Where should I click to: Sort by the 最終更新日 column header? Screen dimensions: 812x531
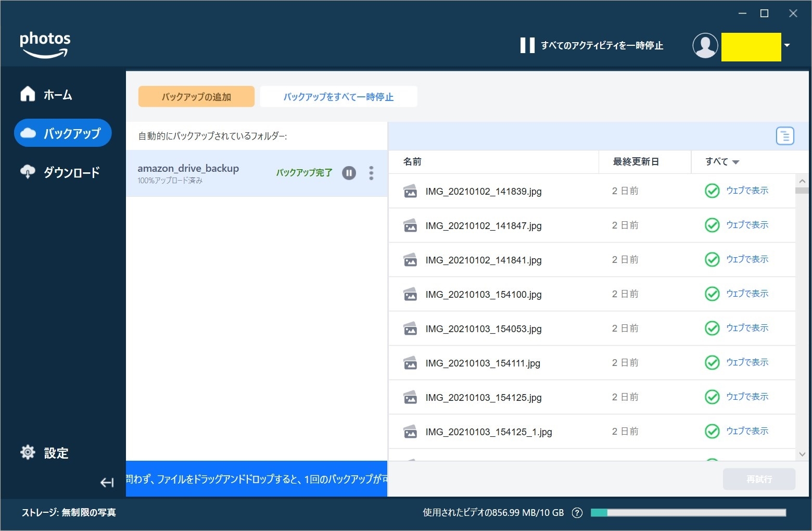636,162
